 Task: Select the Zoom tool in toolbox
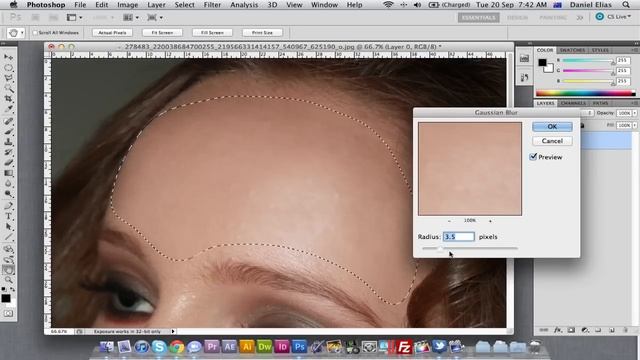[8, 280]
